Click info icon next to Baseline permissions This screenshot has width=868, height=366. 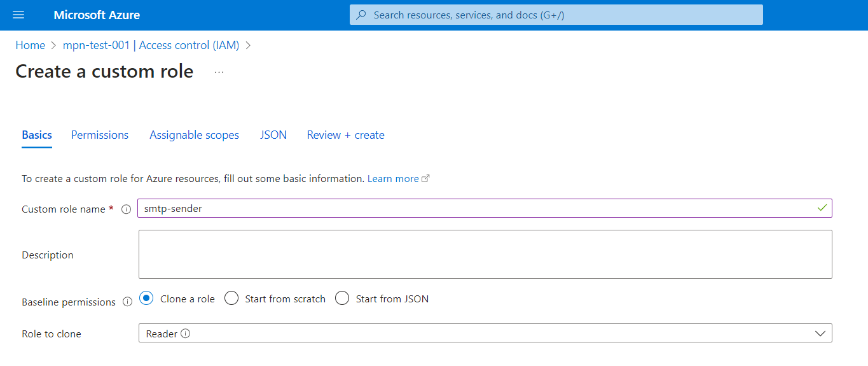coord(127,302)
